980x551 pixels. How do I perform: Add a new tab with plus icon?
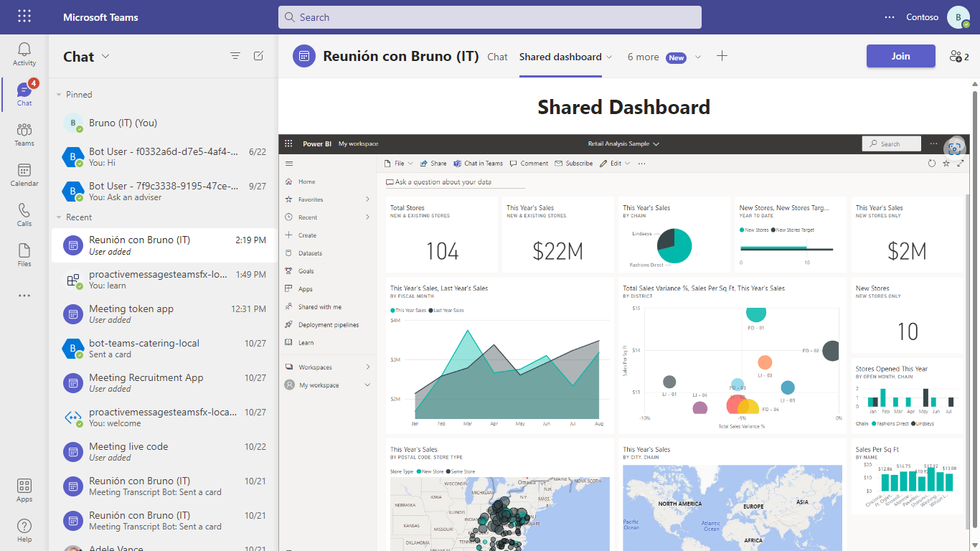pos(722,56)
